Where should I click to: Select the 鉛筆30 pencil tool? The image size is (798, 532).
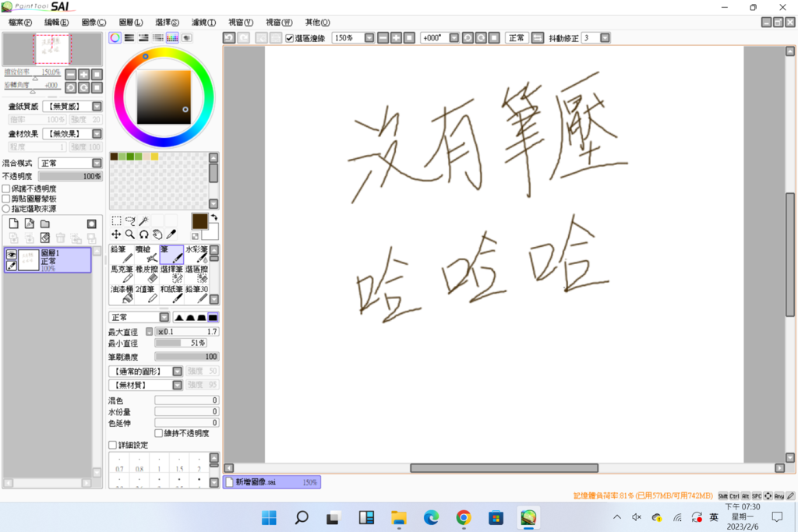(x=196, y=294)
